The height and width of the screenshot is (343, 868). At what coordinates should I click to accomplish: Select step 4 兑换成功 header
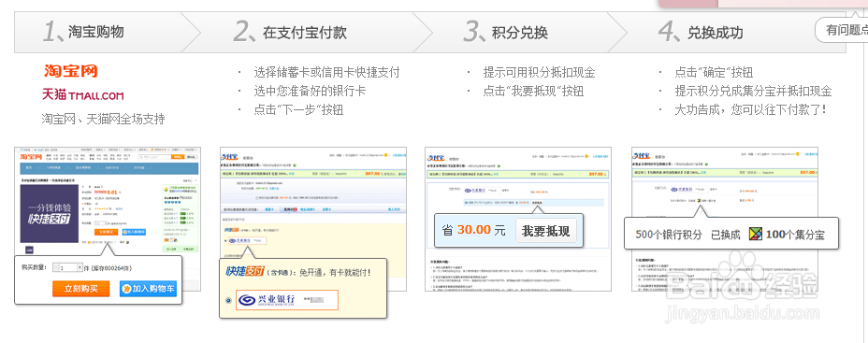click(x=700, y=33)
